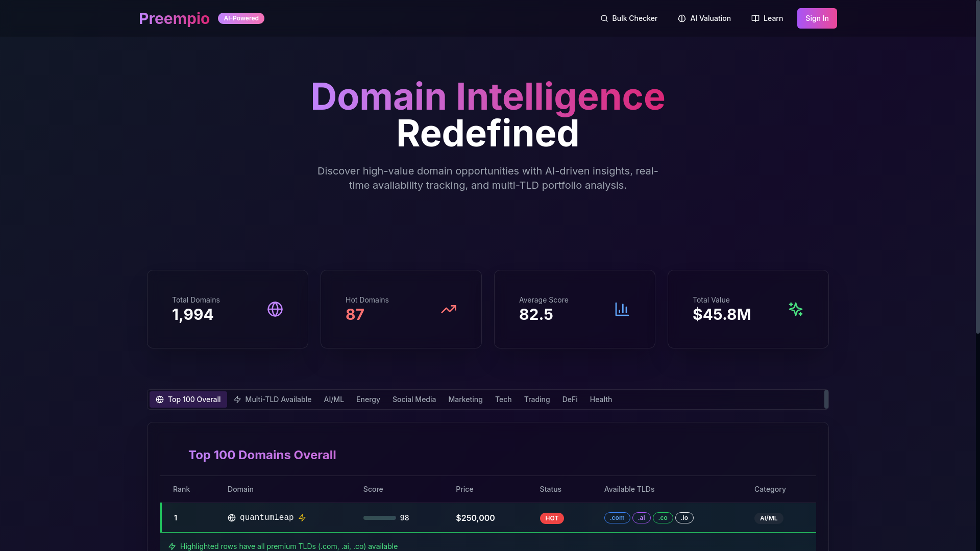980x551 pixels.
Task: Click the $250,000 price cell
Action: (x=475, y=518)
